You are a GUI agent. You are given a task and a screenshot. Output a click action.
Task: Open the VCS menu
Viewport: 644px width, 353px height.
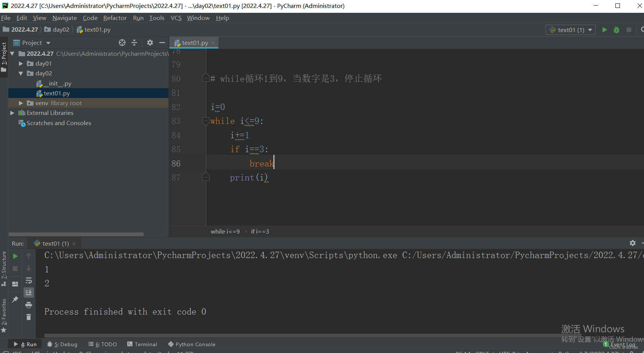click(x=176, y=18)
